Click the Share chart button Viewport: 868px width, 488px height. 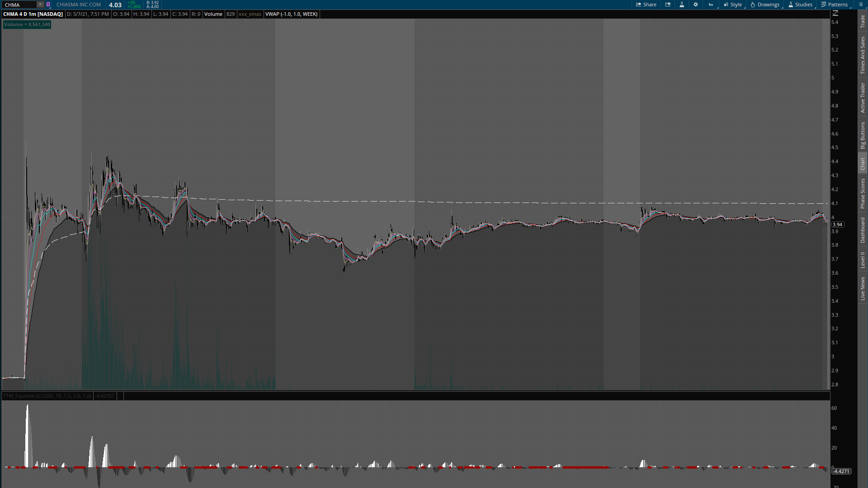click(646, 5)
